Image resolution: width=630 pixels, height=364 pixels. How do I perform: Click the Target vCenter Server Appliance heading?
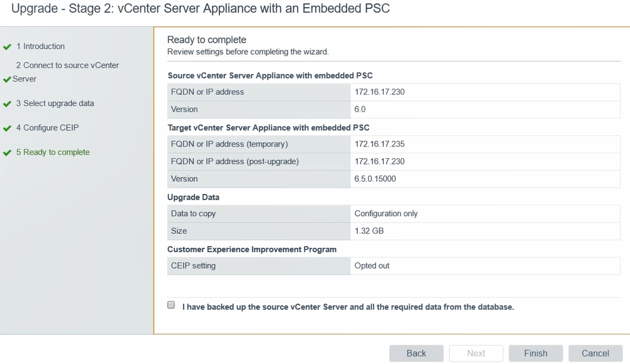[x=268, y=127]
